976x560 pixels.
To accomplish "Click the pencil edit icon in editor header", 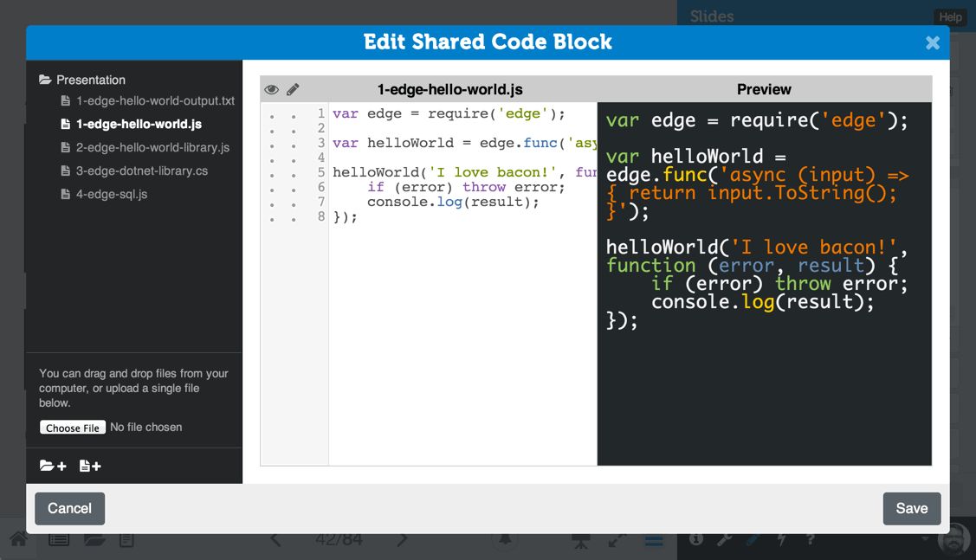I will click(x=293, y=89).
